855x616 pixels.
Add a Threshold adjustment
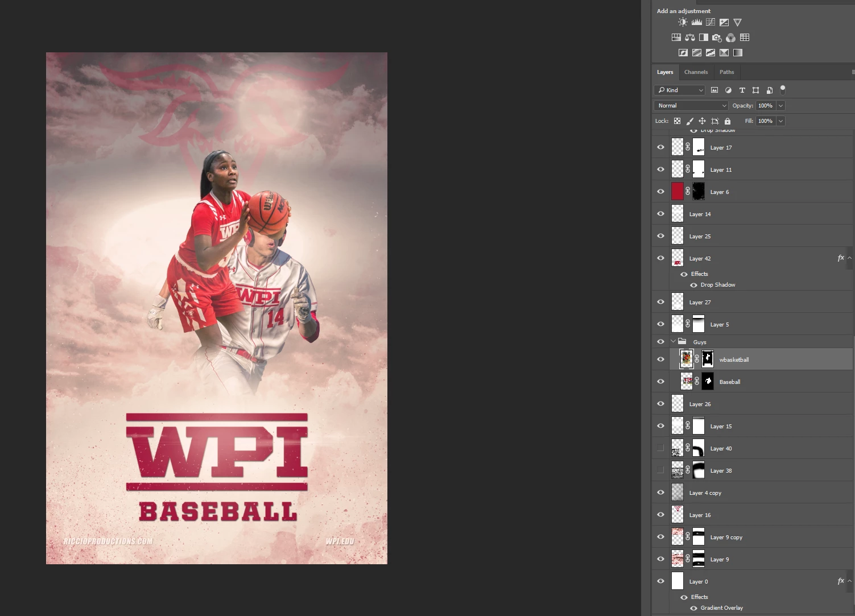point(711,53)
